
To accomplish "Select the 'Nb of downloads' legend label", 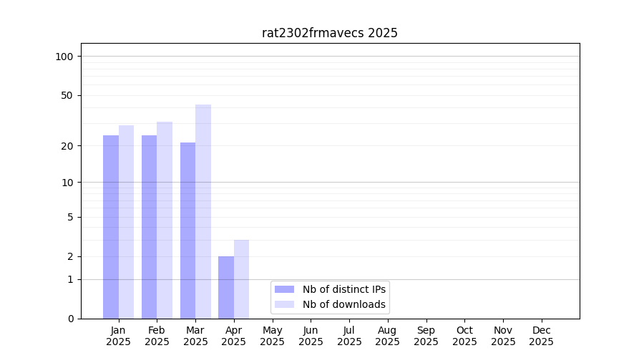I will click(343, 304).
